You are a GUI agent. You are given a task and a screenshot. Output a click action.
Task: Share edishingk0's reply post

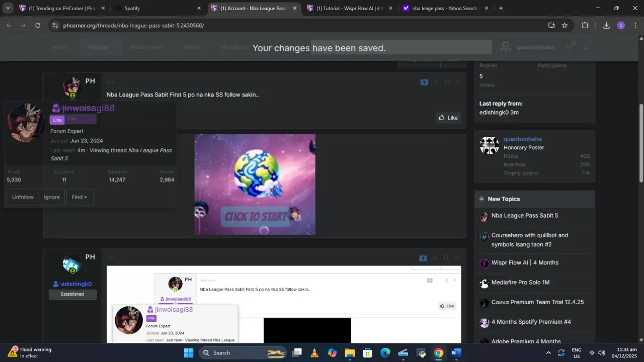coord(435,258)
